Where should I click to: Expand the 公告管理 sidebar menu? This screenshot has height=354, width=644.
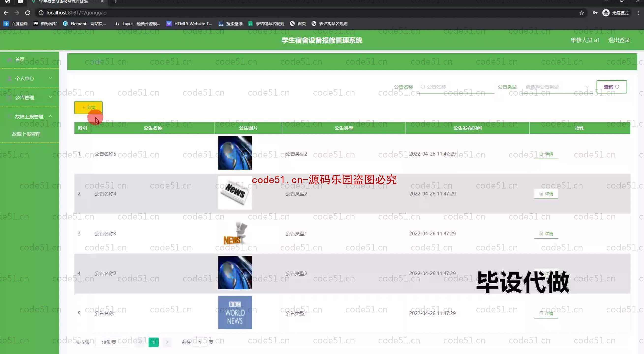point(30,97)
